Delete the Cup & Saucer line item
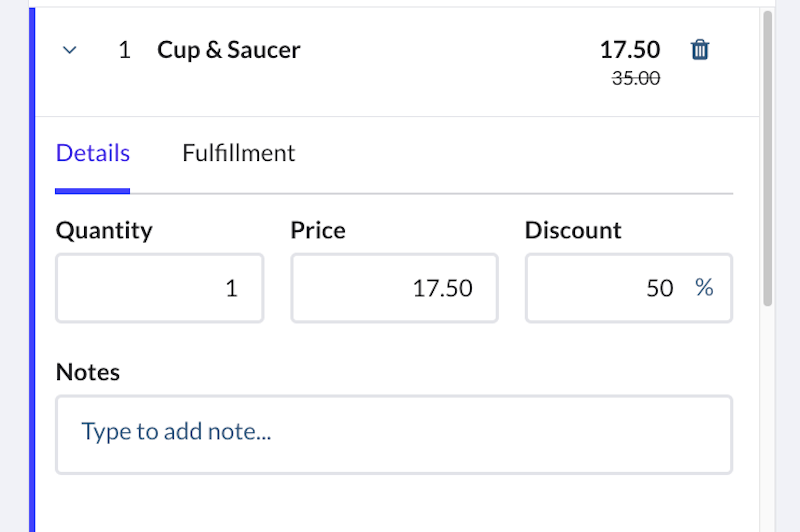The width and height of the screenshot is (800, 532). point(700,50)
